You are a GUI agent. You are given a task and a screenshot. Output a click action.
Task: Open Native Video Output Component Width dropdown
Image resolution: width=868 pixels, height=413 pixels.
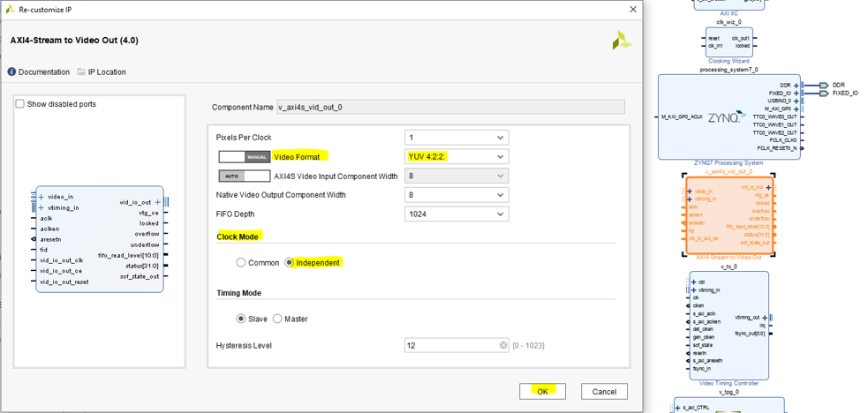(457, 195)
